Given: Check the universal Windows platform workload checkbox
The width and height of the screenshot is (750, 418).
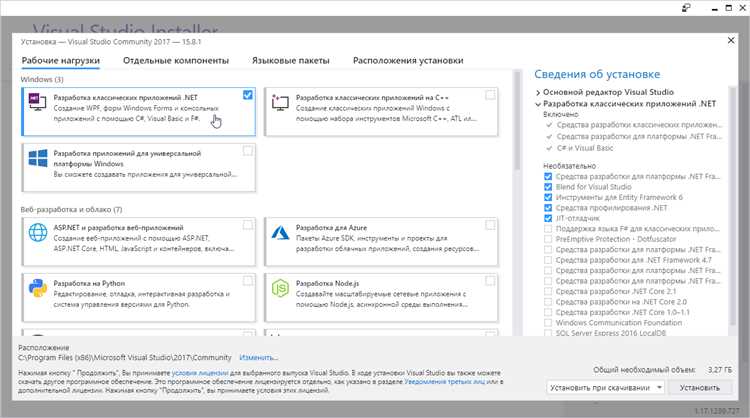Looking at the screenshot, I should point(248,151).
